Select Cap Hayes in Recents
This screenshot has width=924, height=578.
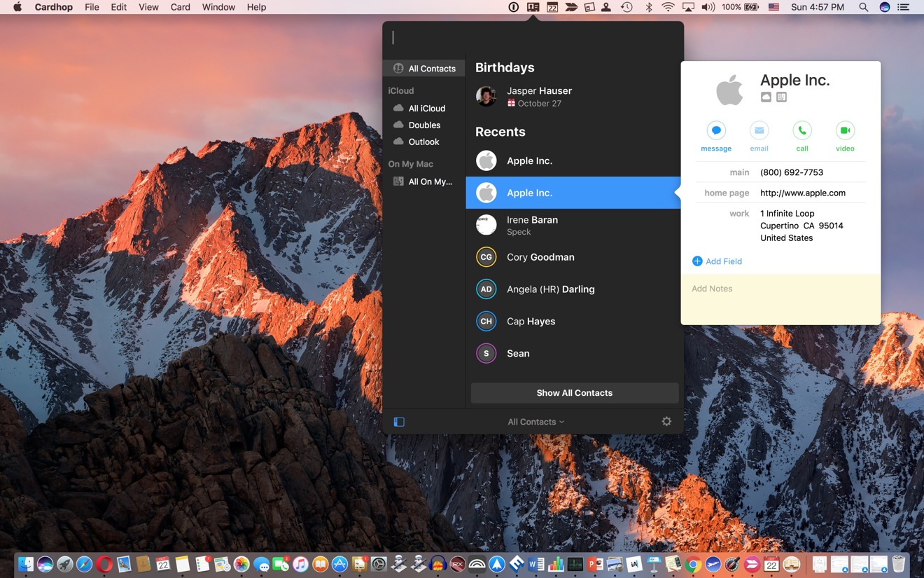[x=573, y=322]
